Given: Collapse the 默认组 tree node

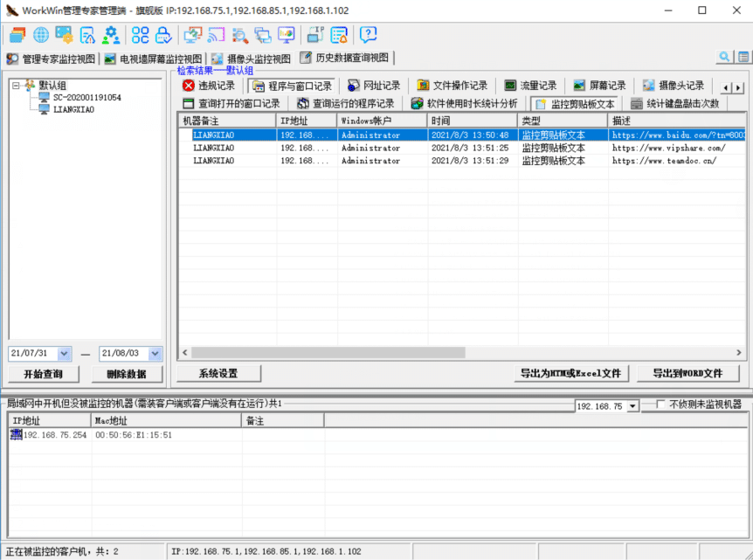Looking at the screenshot, I should [16, 86].
